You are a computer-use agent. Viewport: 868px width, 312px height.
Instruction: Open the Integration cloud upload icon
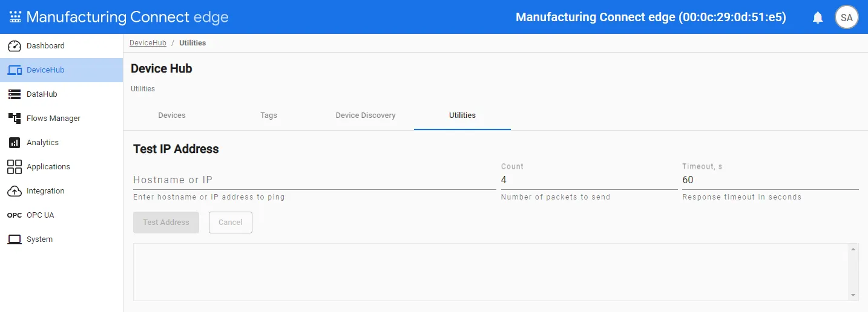(x=15, y=191)
